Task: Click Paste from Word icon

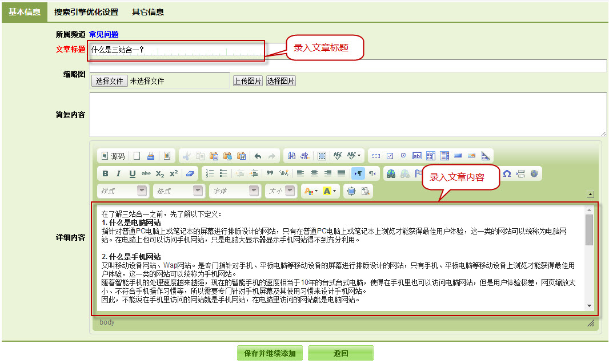Action: [x=241, y=156]
